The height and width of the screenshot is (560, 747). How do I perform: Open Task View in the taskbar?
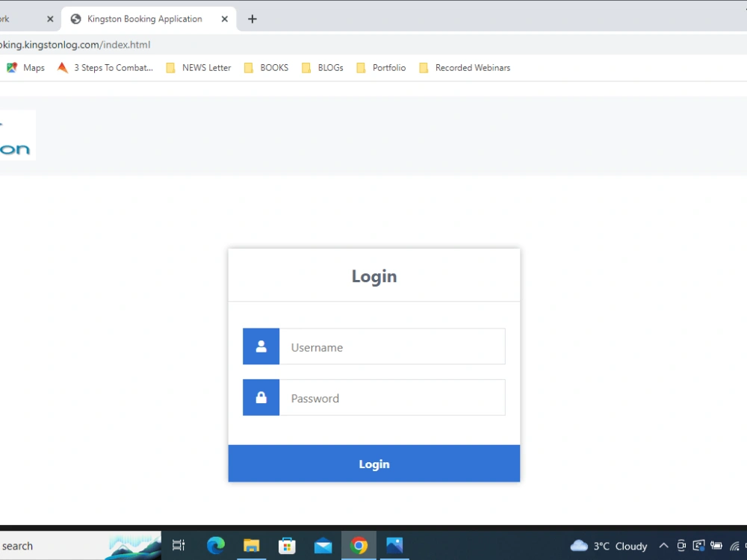point(179,545)
